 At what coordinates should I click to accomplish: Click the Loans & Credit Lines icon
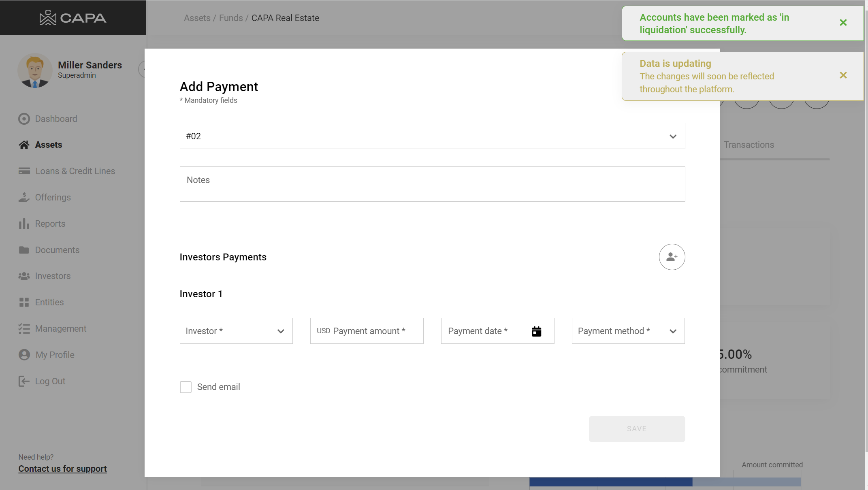(24, 171)
